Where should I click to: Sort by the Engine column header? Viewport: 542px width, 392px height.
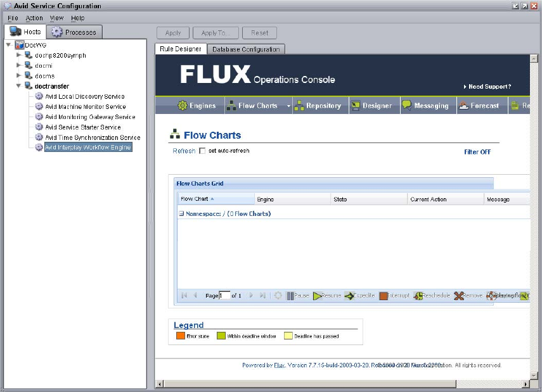(292, 199)
